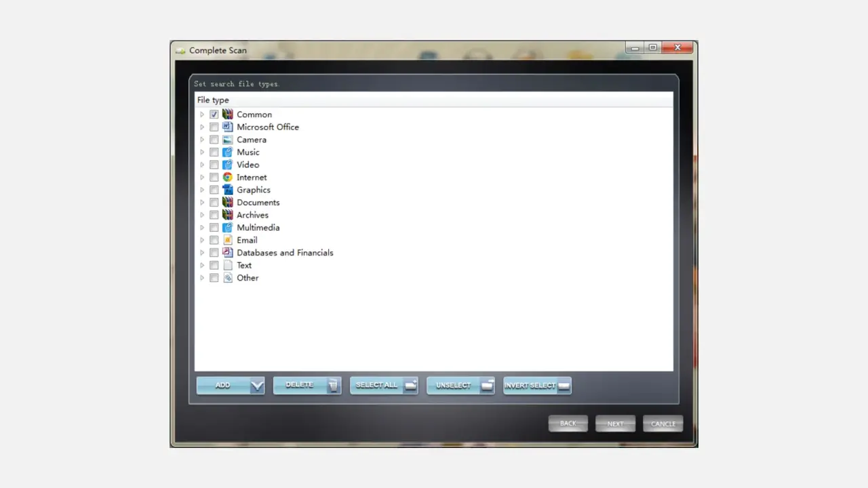Click the File type column header

point(213,100)
